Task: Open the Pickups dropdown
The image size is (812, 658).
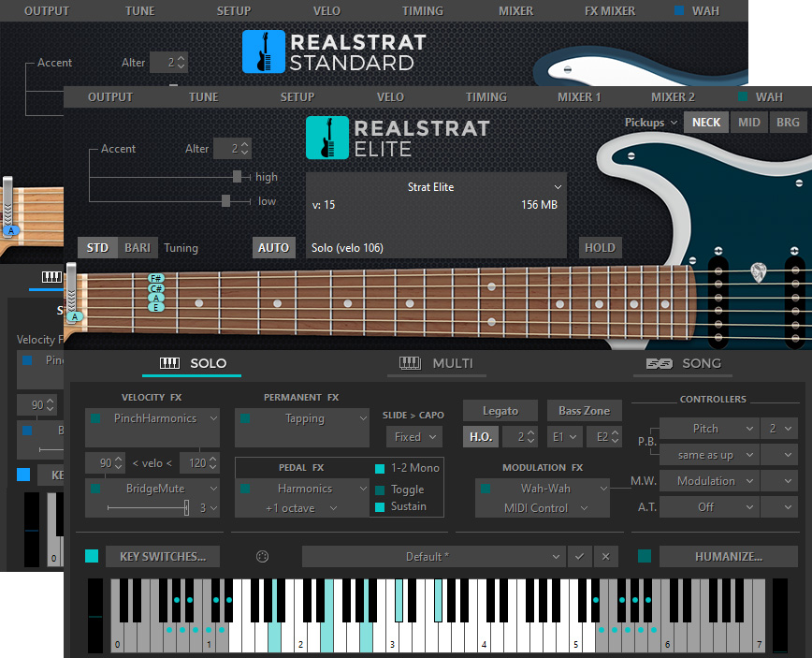Action: tap(650, 122)
